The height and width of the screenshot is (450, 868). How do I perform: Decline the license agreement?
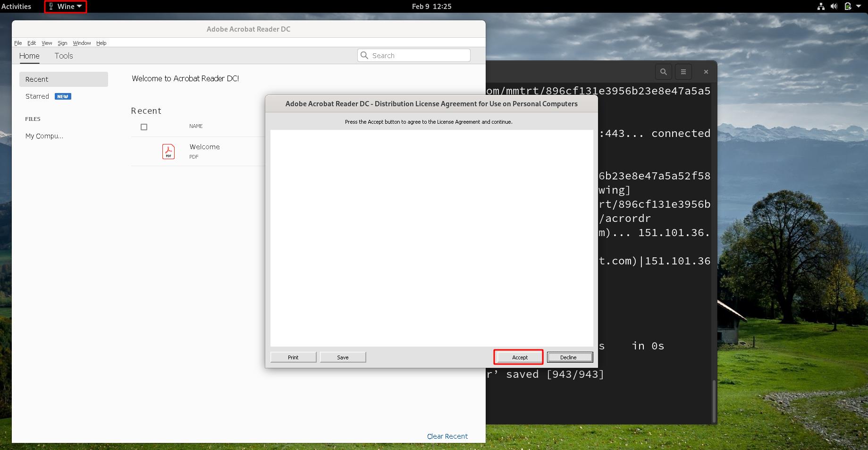pyautogui.click(x=569, y=357)
